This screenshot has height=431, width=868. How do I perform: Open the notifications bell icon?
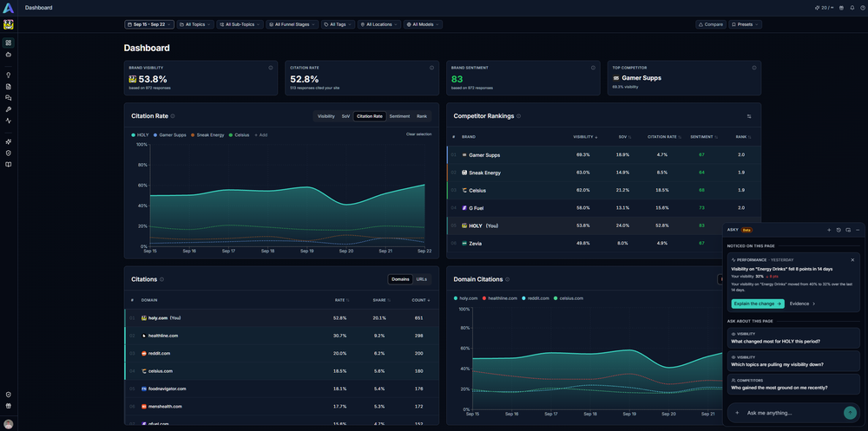[852, 8]
